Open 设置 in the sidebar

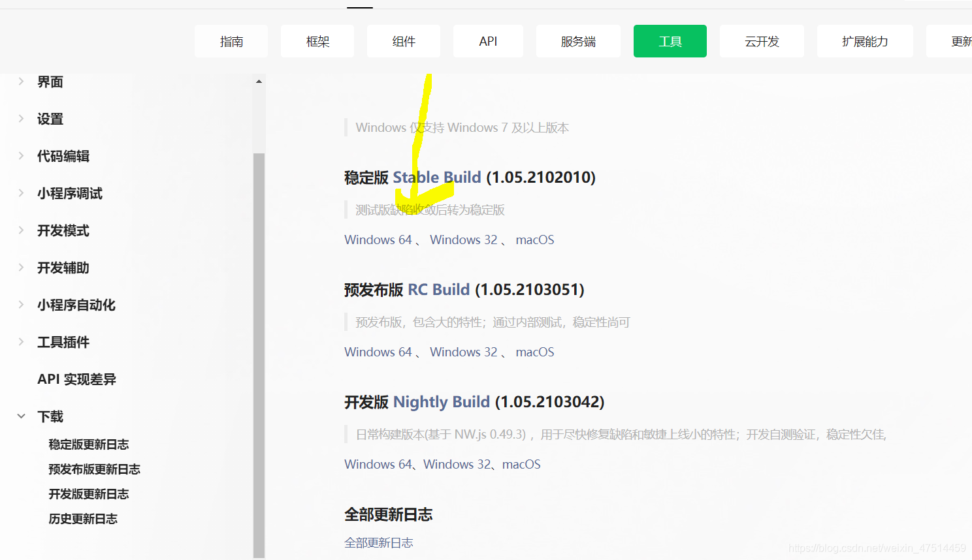tap(50, 119)
